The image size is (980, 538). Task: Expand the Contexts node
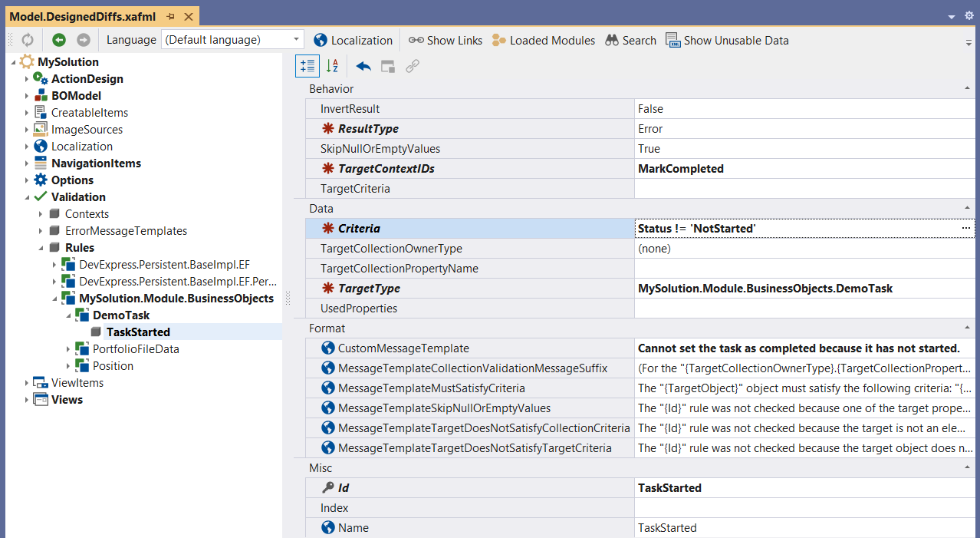coord(40,214)
